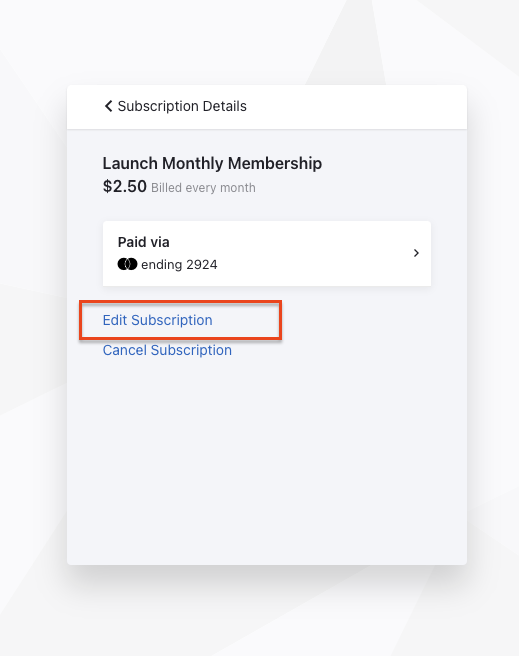Click the word Details in the header
519x656 pixels.
pyautogui.click(x=225, y=106)
